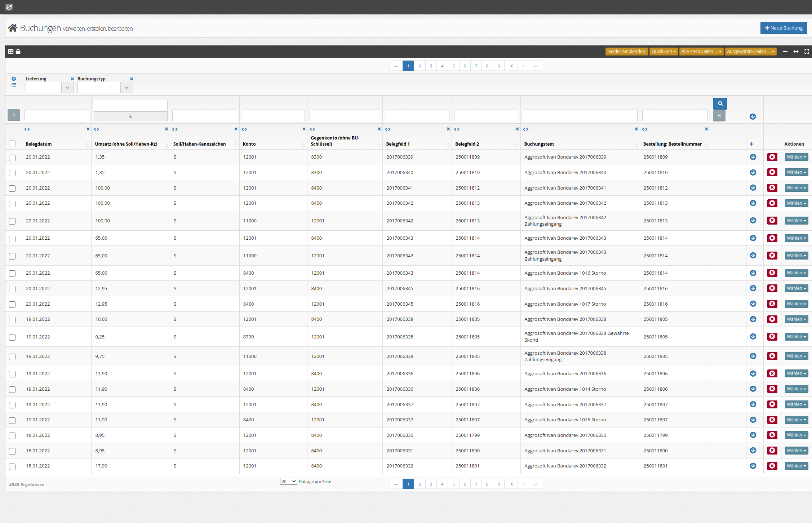
Task: Click the home icon beside Buchungen
Action: point(13,28)
